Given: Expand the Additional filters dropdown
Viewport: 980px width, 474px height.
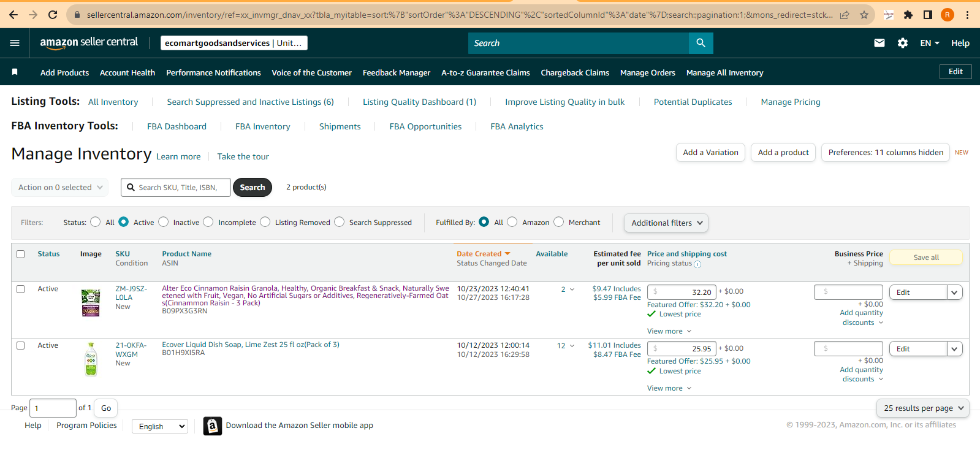Looking at the screenshot, I should (x=666, y=223).
